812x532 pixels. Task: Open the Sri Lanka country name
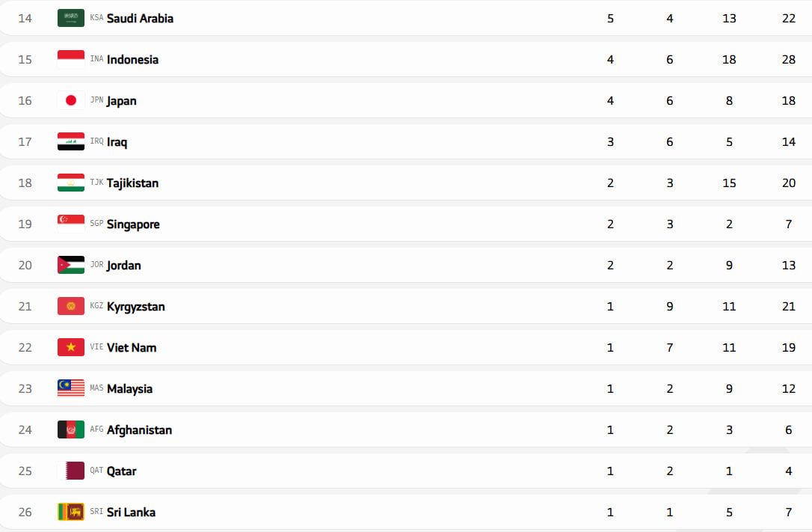131,512
